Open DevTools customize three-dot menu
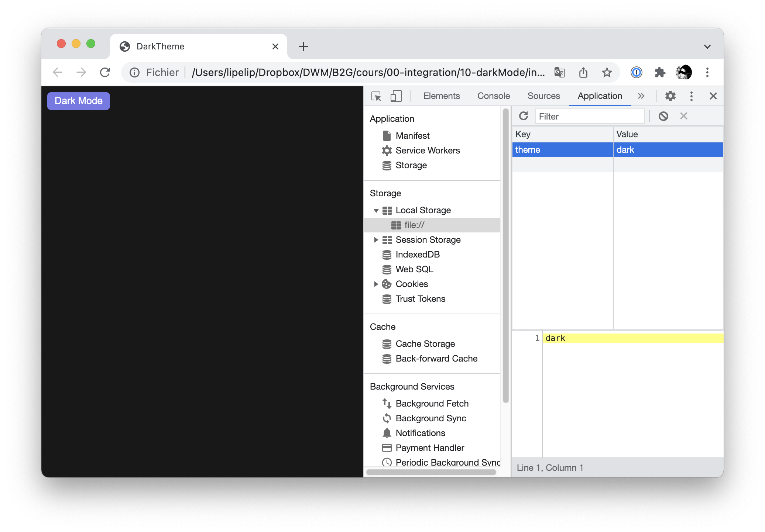Viewport: 765px width, 532px height. (692, 96)
